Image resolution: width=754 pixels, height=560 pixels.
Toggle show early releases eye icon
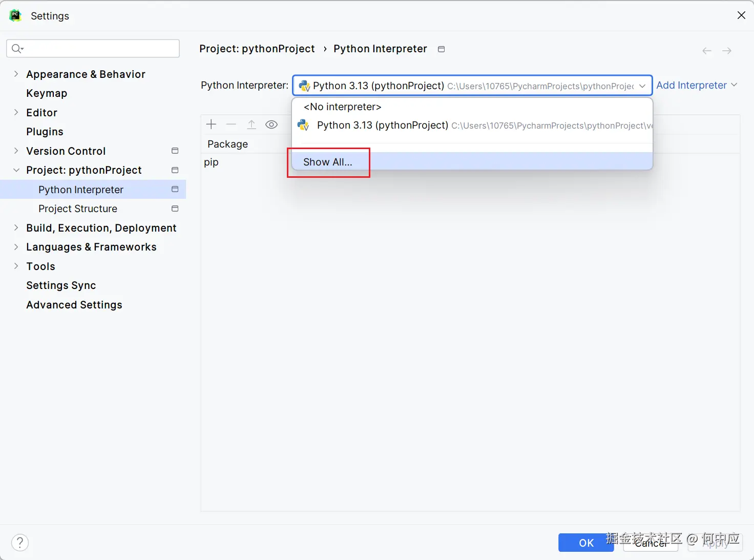click(x=271, y=125)
